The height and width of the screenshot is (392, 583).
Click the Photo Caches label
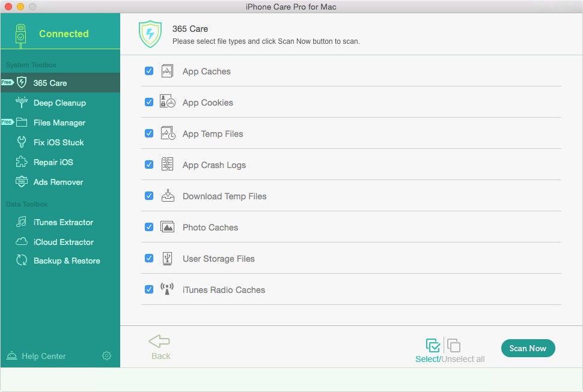(210, 227)
